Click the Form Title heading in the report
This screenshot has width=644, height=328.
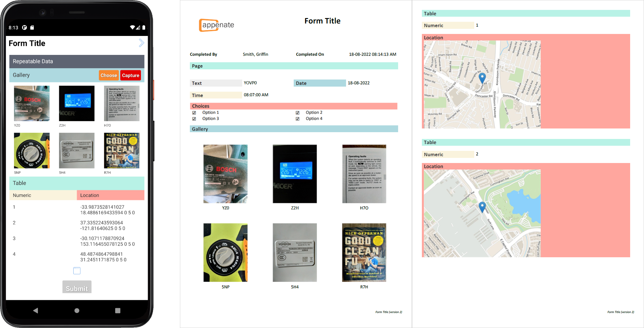point(322,21)
